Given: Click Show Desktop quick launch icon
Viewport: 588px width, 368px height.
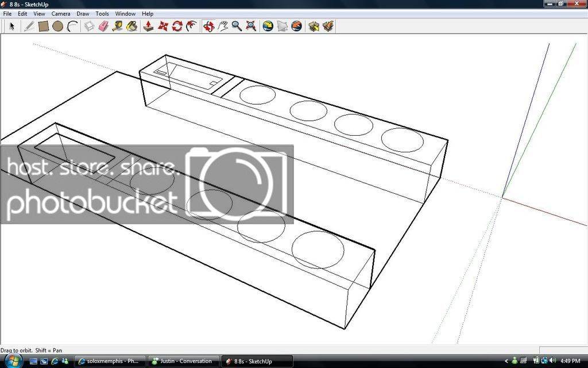Looking at the screenshot, I should [x=33, y=361].
